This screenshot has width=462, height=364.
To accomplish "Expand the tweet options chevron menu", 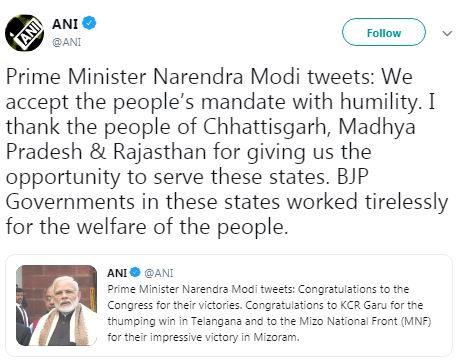I will (447, 33).
